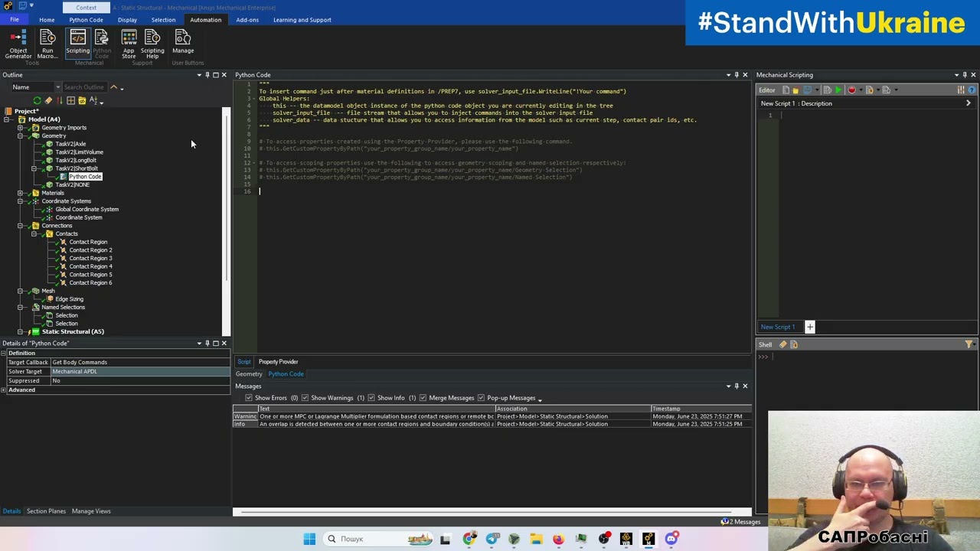Open Windows Start menu on taskbar
This screenshot has height=551, width=980.
click(x=309, y=539)
